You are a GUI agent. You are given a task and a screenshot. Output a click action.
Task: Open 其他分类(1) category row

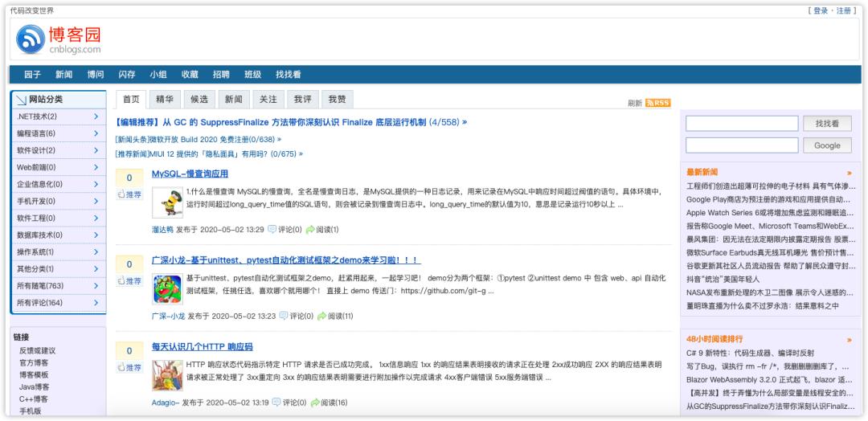coord(58,269)
